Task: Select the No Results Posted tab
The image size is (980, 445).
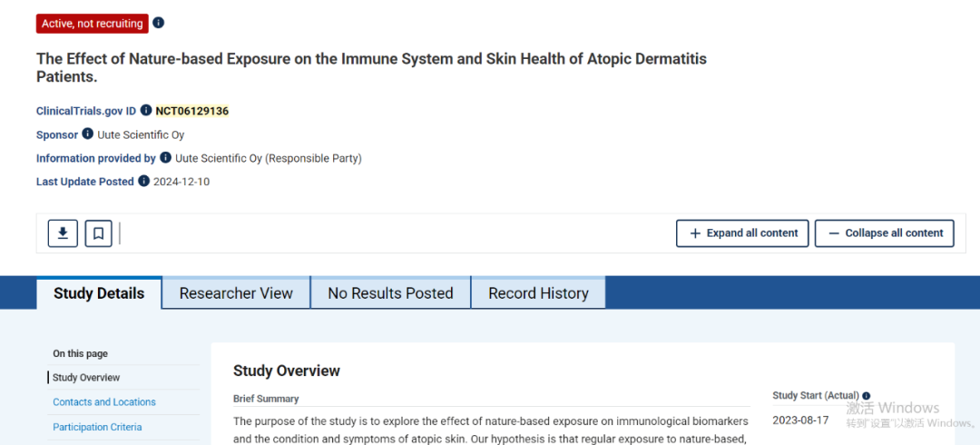Action: [x=390, y=293]
